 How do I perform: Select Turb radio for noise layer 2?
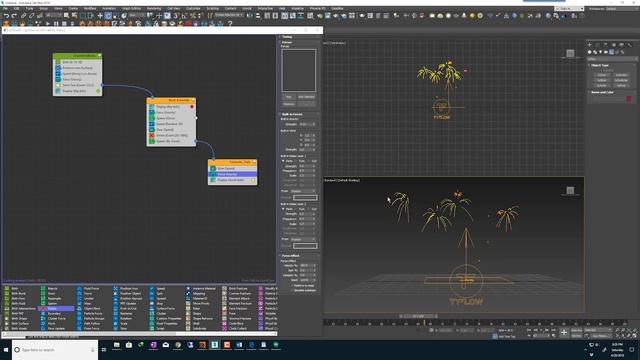pos(296,209)
